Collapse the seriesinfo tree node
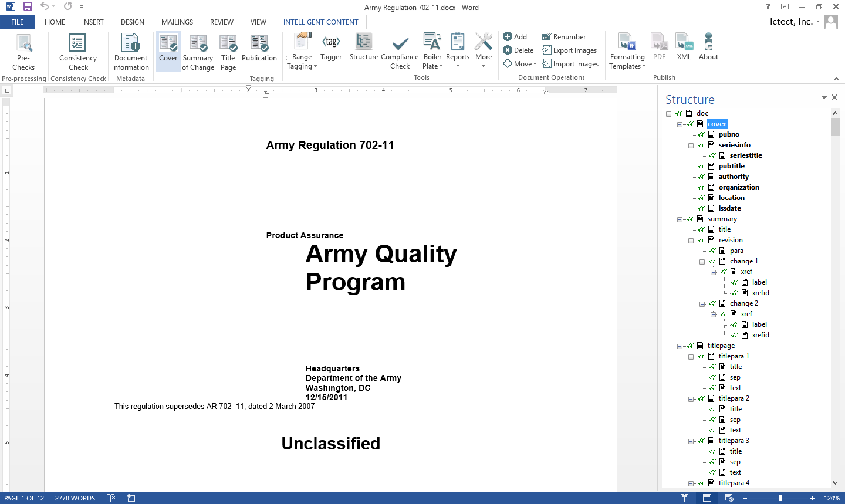Image resolution: width=845 pixels, height=504 pixels. tap(691, 146)
